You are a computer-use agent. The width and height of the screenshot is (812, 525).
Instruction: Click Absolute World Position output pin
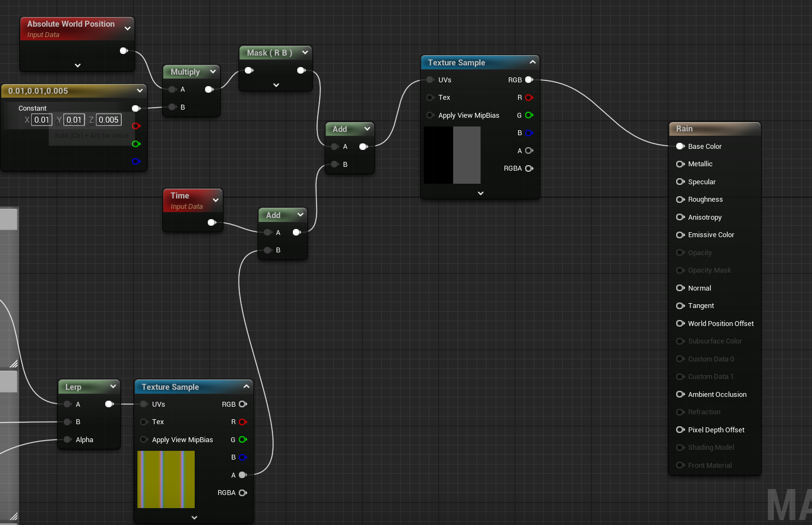coord(124,51)
